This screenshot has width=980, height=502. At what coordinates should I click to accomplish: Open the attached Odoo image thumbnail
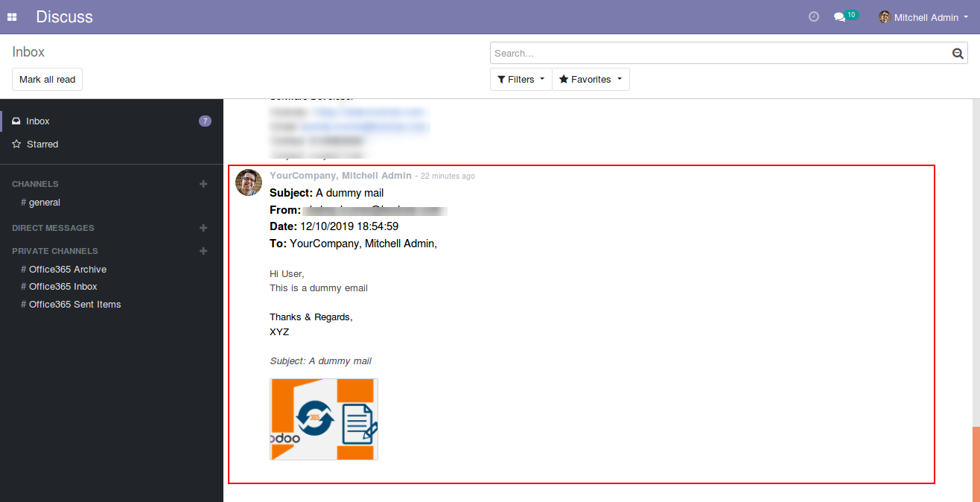324,419
